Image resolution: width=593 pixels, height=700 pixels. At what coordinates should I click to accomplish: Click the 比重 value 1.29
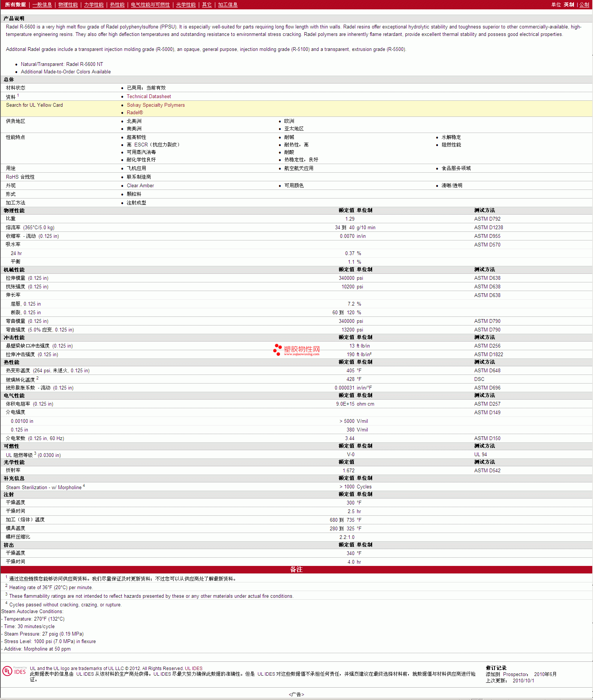(350, 219)
